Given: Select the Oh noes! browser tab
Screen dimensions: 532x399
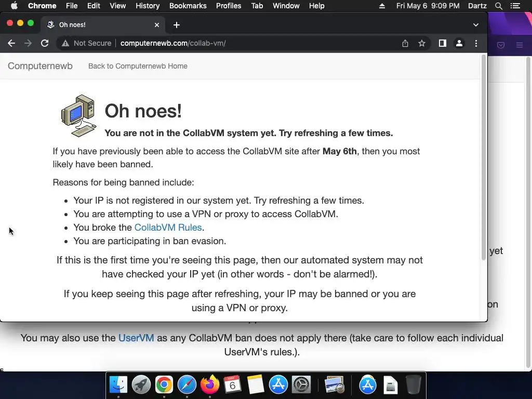Looking at the screenshot, I should pos(103,25).
